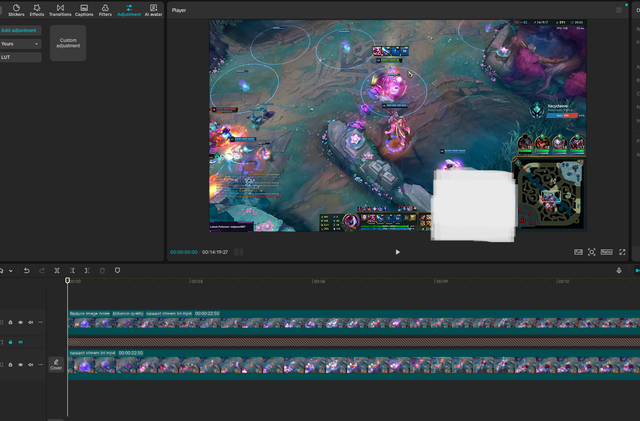Click the Delete trash icon
The height and width of the screenshot is (421, 640).
pyautogui.click(x=102, y=270)
